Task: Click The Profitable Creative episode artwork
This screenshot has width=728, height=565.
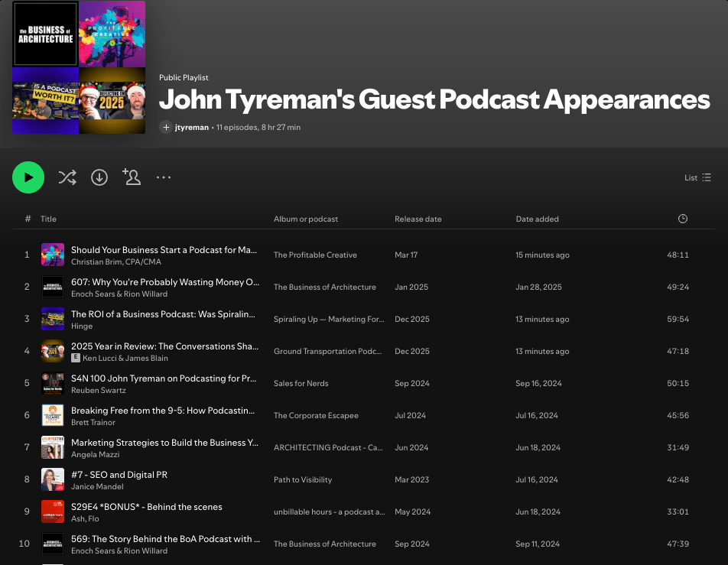Action: click(53, 255)
